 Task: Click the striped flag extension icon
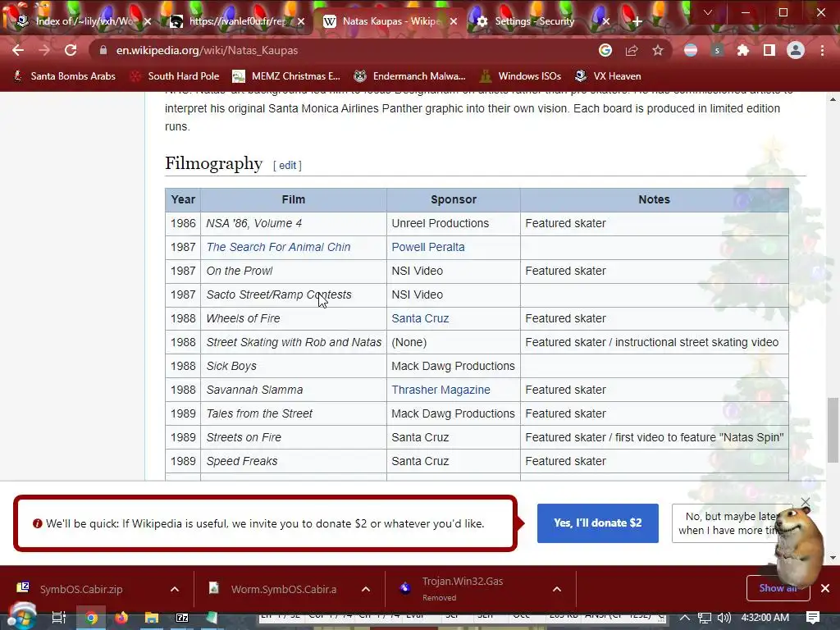click(691, 50)
